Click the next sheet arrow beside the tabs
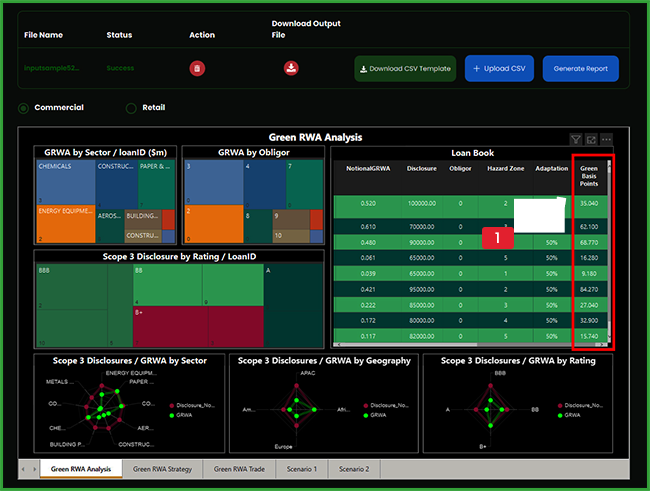The width and height of the screenshot is (650, 491). (x=34, y=469)
